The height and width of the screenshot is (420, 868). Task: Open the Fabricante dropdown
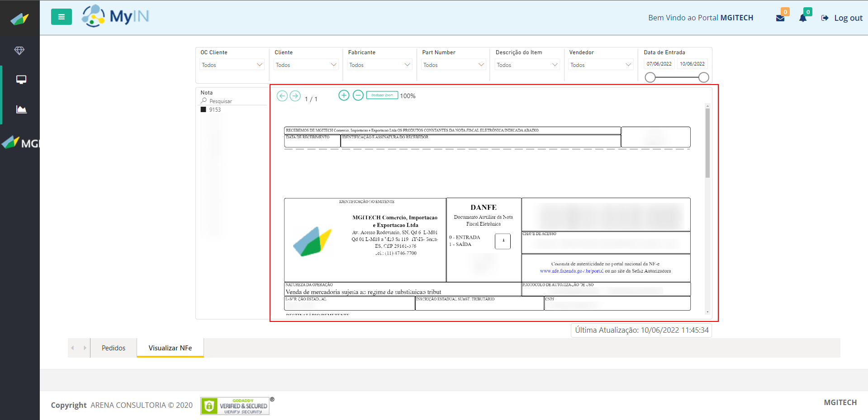[379, 65]
